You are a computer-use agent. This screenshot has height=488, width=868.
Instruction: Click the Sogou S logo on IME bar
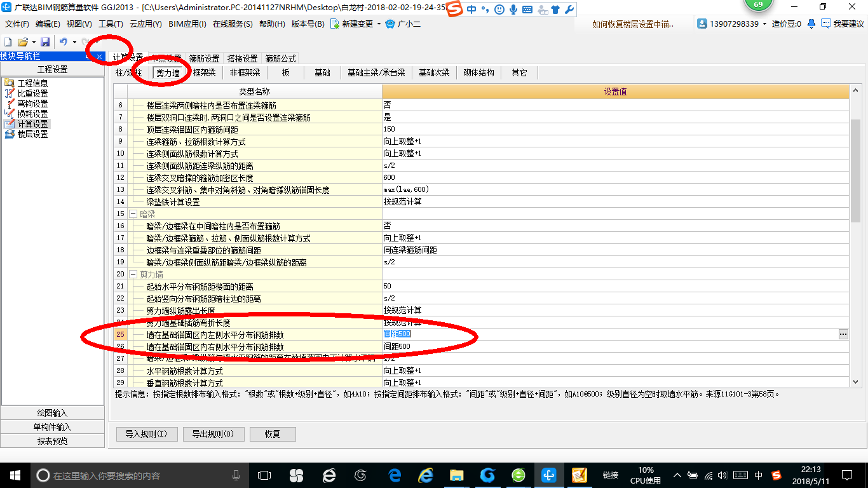click(454, 9)
